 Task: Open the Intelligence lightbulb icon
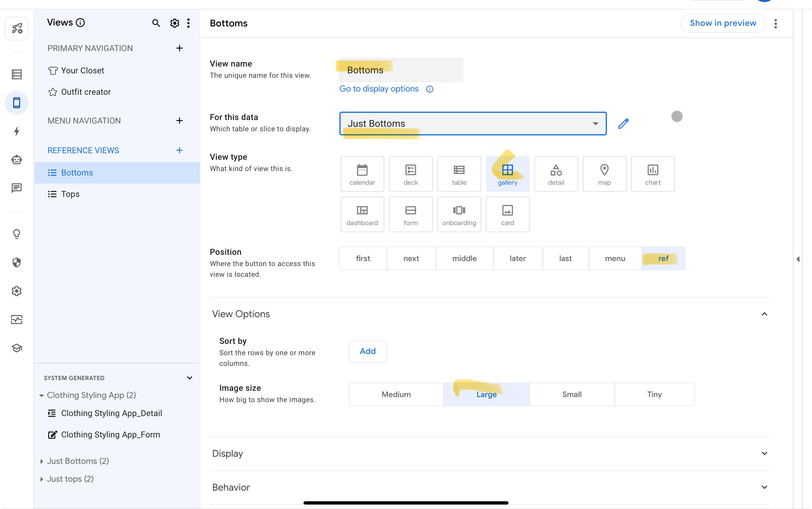coord(17,234)
